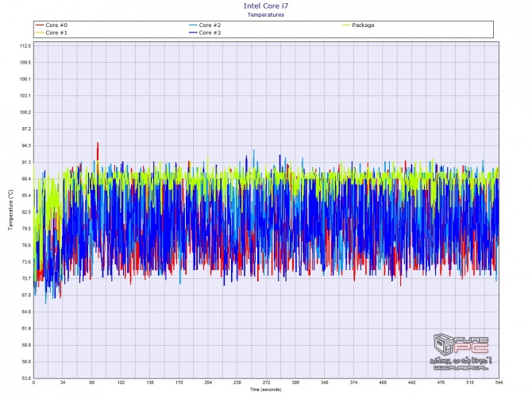This screenshot has height=399, width=532.
Task: Click the 544 x-axis tick label
Action: pyautogui.click(x=499, y=382)
